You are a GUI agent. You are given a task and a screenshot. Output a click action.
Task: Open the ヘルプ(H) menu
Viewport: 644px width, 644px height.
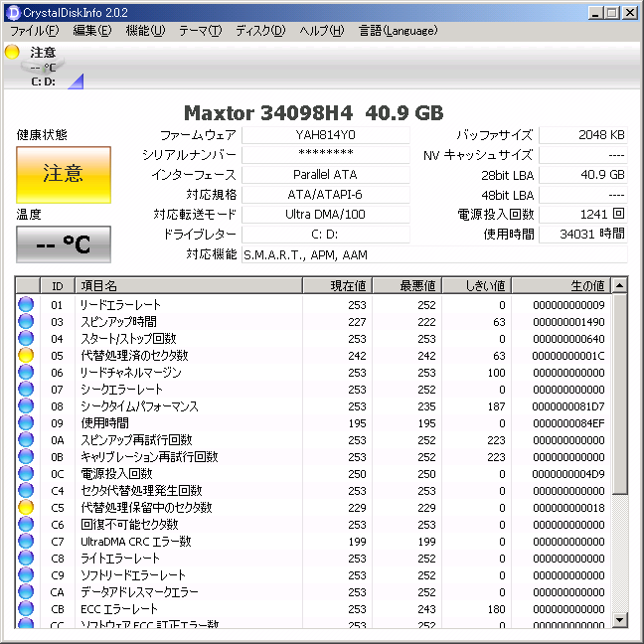322,31
